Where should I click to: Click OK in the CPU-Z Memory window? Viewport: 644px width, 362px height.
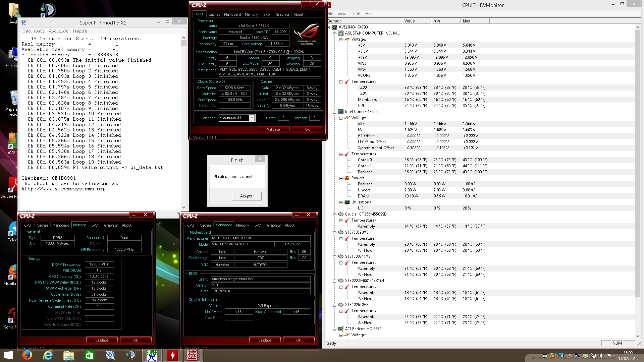pos(136,340)
